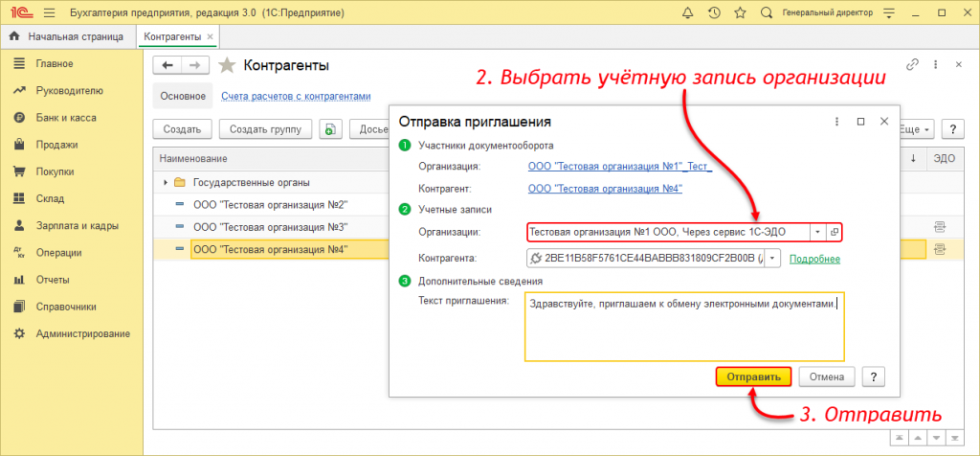The width and height of the screenshot is (980, 456).
Task: Click the ЭДО column header
Action: click(945, 159)
